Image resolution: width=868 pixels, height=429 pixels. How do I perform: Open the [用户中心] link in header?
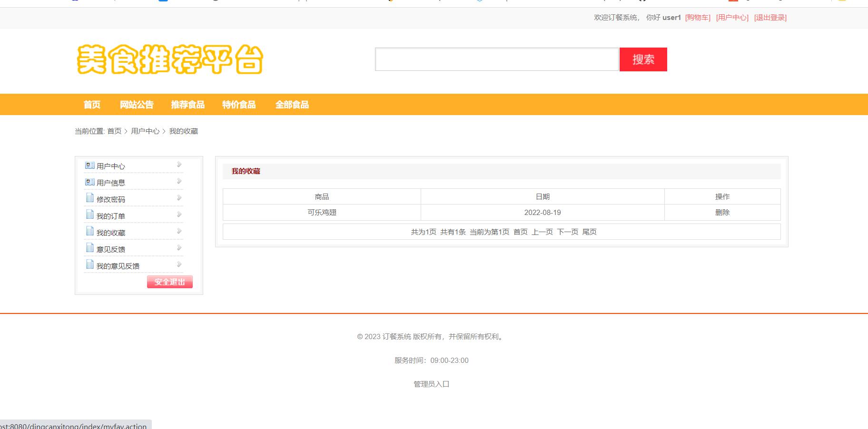point(732,18)
